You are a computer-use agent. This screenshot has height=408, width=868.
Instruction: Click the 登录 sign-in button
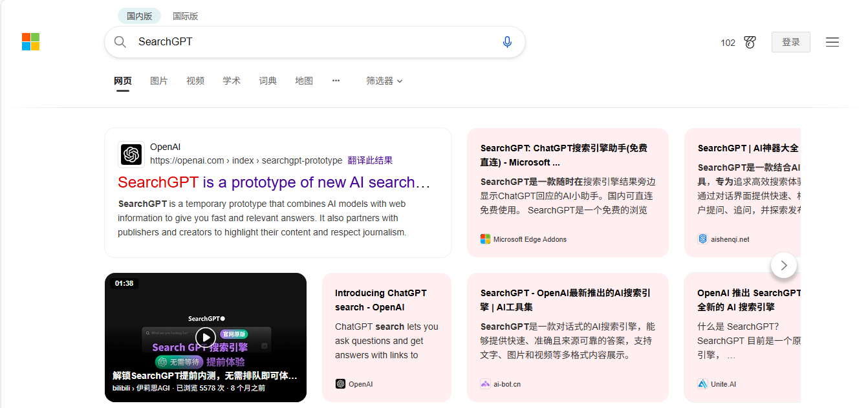791,42
